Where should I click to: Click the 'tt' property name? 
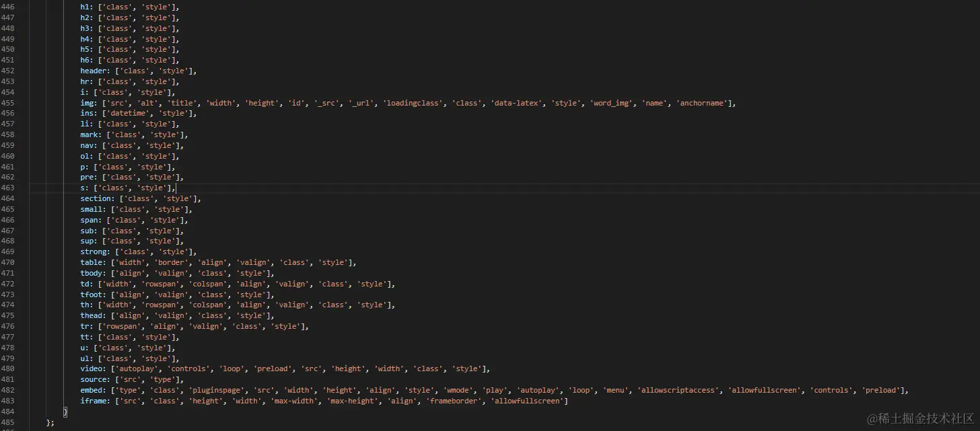85,338
